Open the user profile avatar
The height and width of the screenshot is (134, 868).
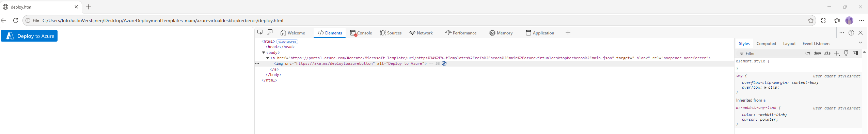tap(849, 20)
